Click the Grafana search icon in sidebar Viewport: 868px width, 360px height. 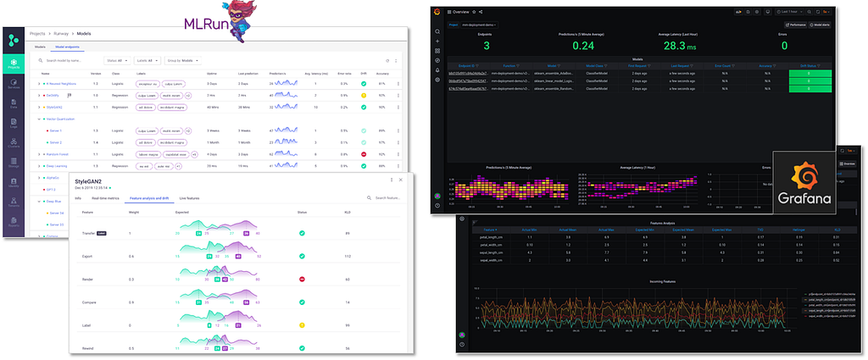tap(437, 31)
